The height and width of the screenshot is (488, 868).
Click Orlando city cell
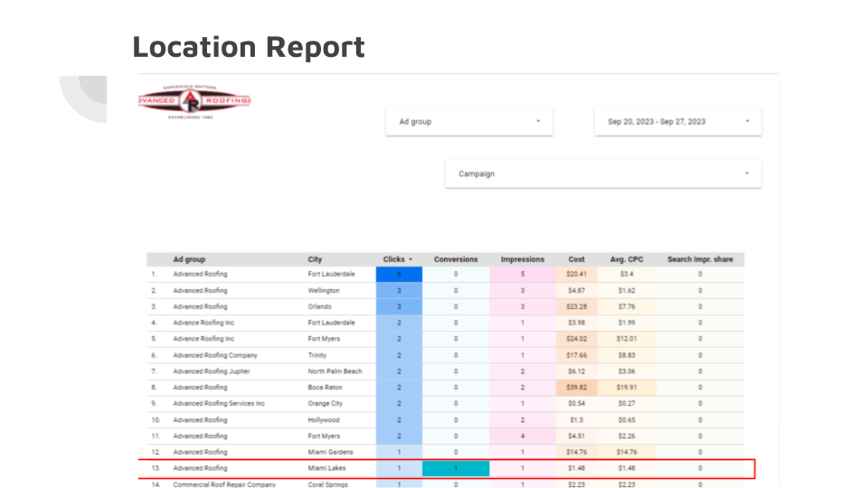[x=320, y=306]
